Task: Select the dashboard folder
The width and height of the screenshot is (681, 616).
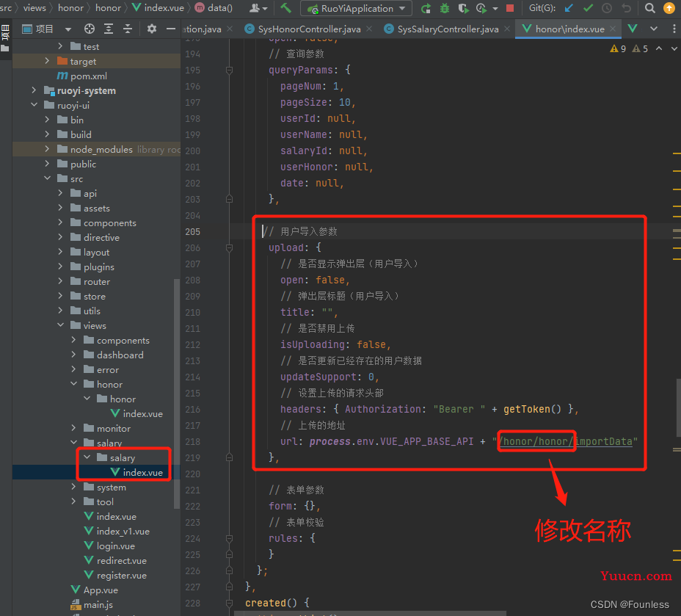Action: coord(120,355)
